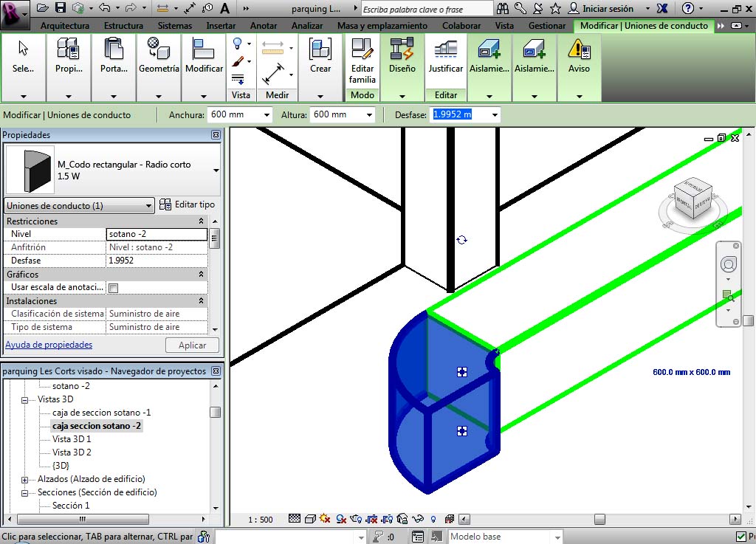The height and width of the screenshot is (544, 756).
Task: Click the Editar familia icon
Action: coord(362,50)
